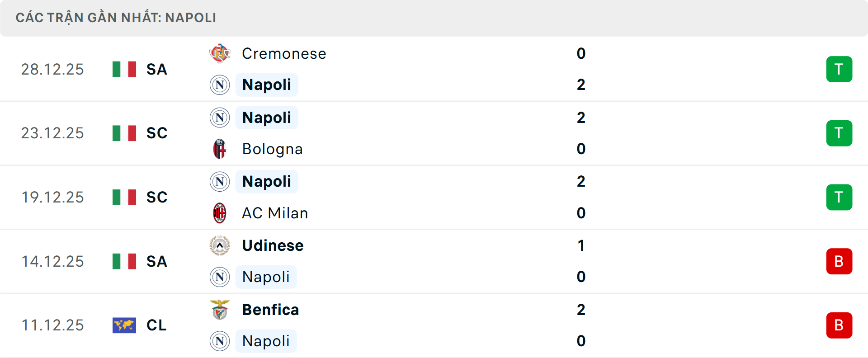
Task: Click the Italian flag beside the 28.12.25 match
Action: click(124, 70)
